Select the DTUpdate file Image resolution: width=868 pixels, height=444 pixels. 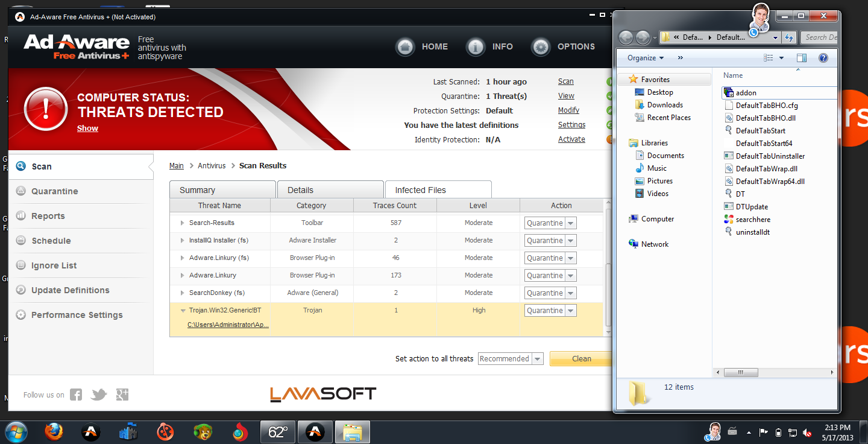[x=752, y=207]
